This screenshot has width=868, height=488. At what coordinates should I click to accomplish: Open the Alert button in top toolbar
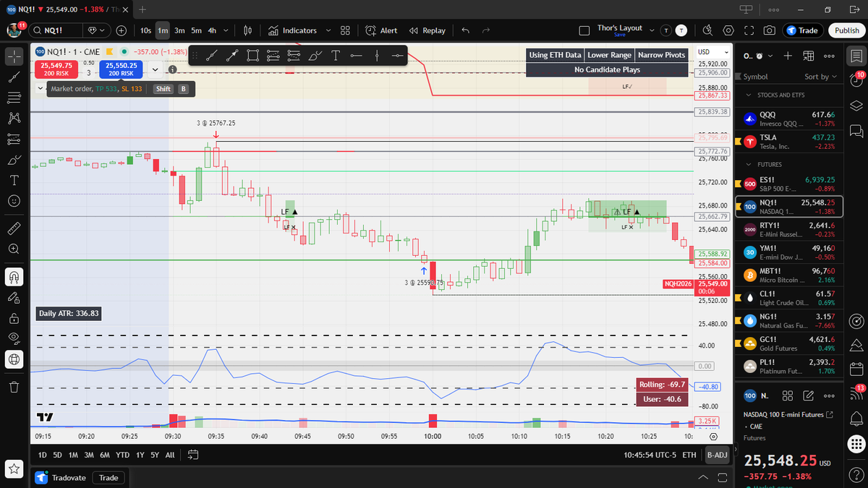click(x=381, y=30)
